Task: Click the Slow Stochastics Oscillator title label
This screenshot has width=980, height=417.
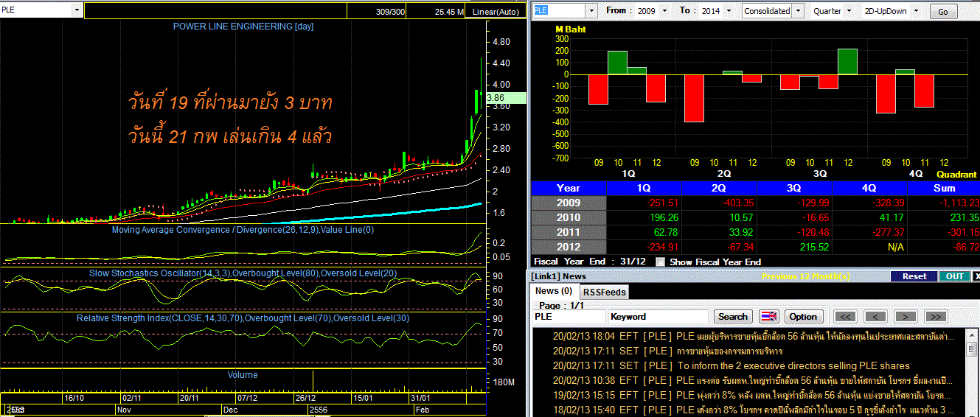Action: click(x=243, y=273)
